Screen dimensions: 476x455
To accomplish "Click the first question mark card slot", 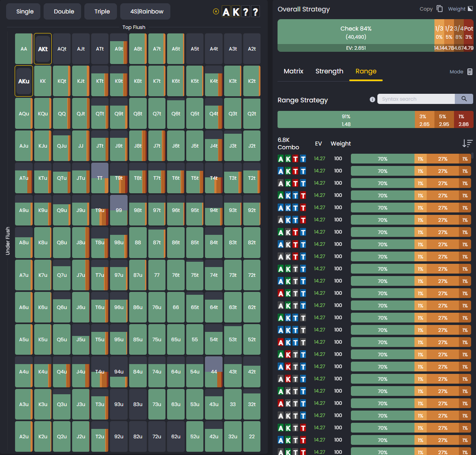I will pyautogui.click(x=246, y=11).
